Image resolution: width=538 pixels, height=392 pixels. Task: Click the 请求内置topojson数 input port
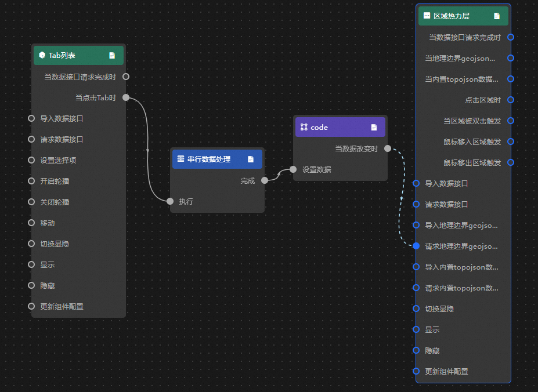[x=416, y=288]
